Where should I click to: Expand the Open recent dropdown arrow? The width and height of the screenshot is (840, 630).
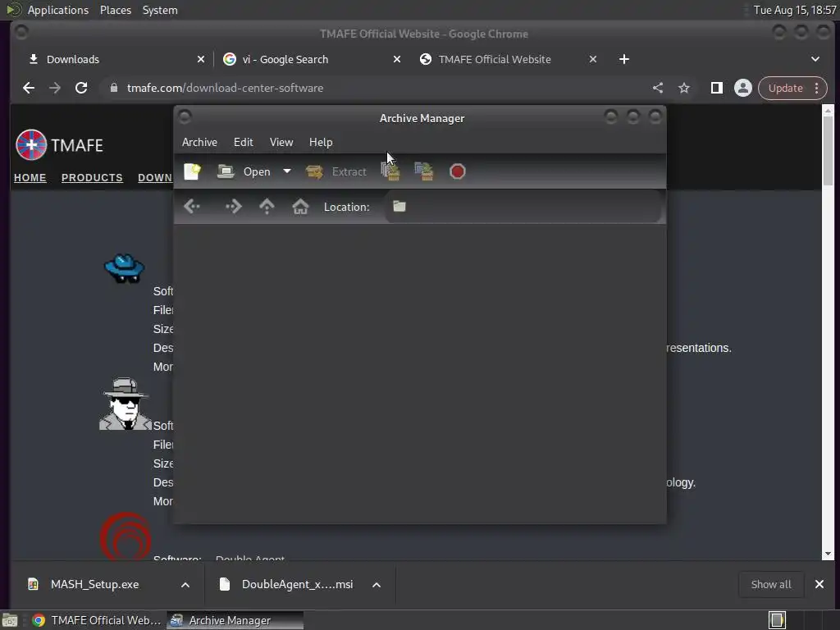click(x=287, y=171)
